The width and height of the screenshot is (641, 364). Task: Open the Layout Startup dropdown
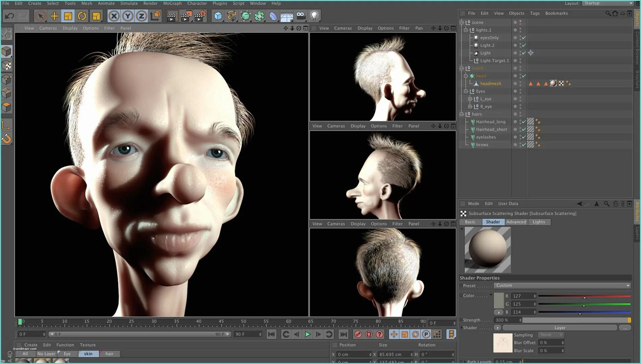point(608,3)
